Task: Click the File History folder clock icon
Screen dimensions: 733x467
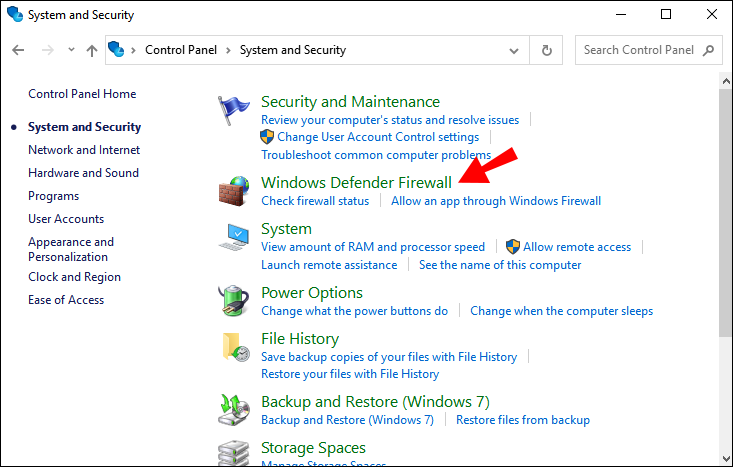Action: click(236, 347)
